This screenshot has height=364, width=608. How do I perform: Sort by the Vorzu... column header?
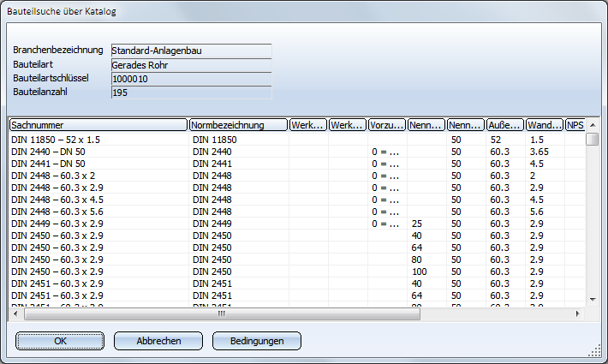386,125
